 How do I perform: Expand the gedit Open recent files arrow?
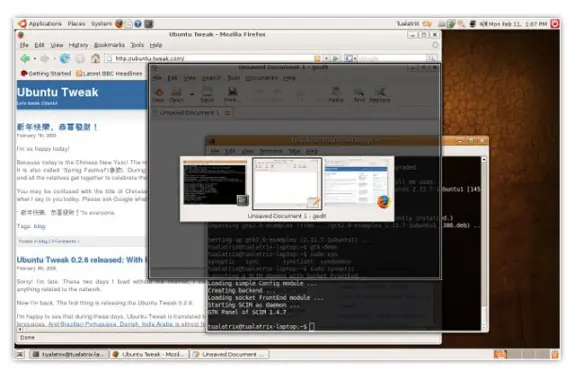pos(191,94)
